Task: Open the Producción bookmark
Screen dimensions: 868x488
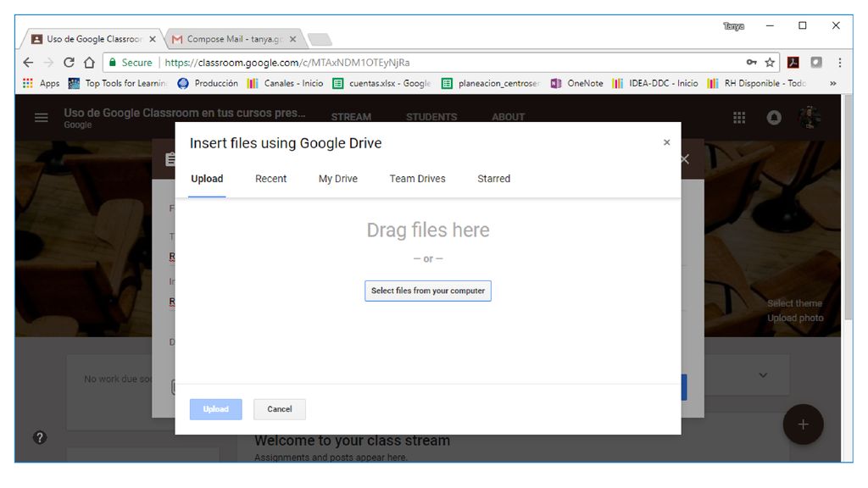Action: click(208, 83)
